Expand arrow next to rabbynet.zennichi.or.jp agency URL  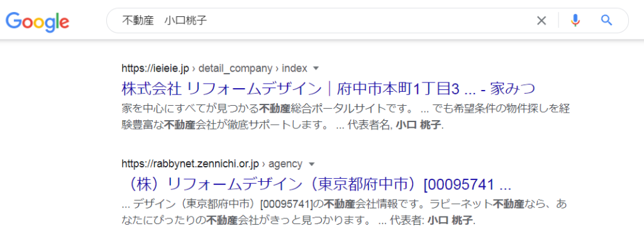tap(311, 164)
